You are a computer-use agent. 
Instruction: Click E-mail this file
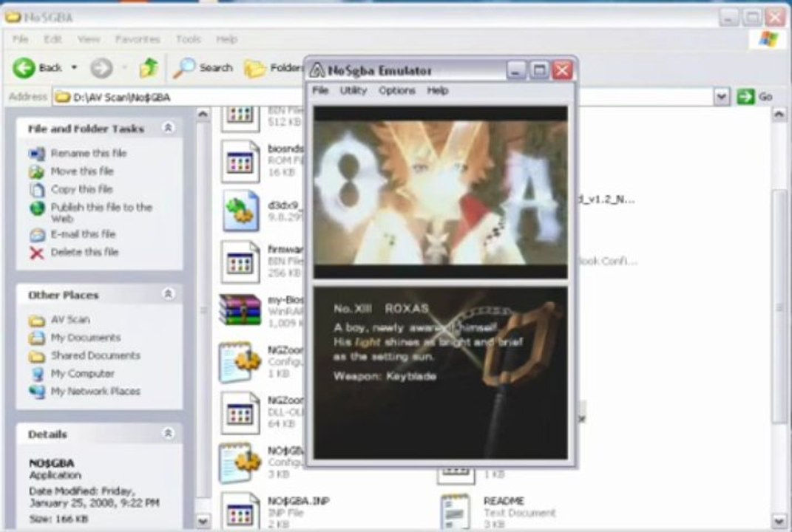pyautogui.click(x=83, y=234)
